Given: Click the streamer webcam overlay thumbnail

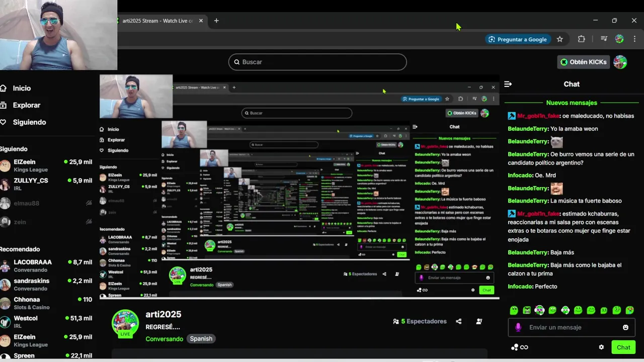Looking at the screenshot, I should coord(58,35).
